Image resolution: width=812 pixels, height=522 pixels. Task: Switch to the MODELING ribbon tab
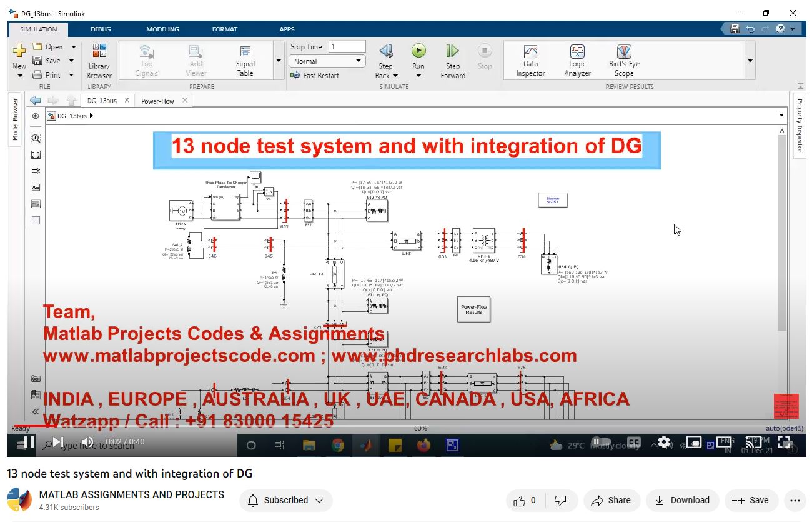pyautogui.click(x=162, y=29)
